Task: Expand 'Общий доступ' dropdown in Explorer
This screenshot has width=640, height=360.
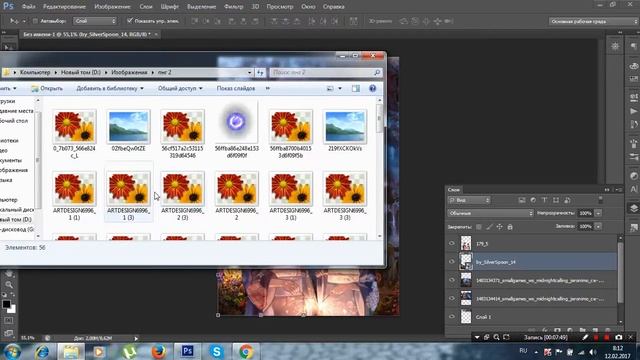Action: [x=200, y=89]
